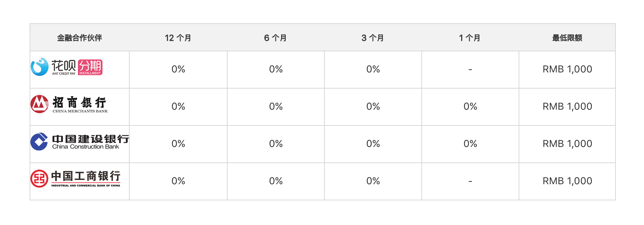Click the red circular ICBC emblem

pos(39,179)
